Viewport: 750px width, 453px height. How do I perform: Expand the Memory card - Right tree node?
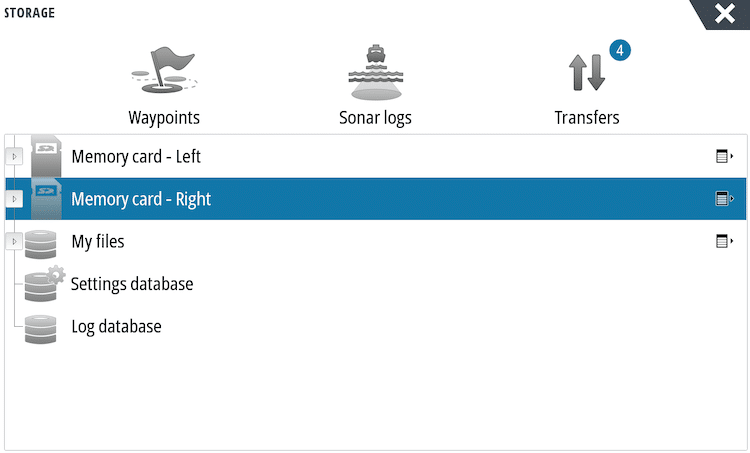point(14,199)
